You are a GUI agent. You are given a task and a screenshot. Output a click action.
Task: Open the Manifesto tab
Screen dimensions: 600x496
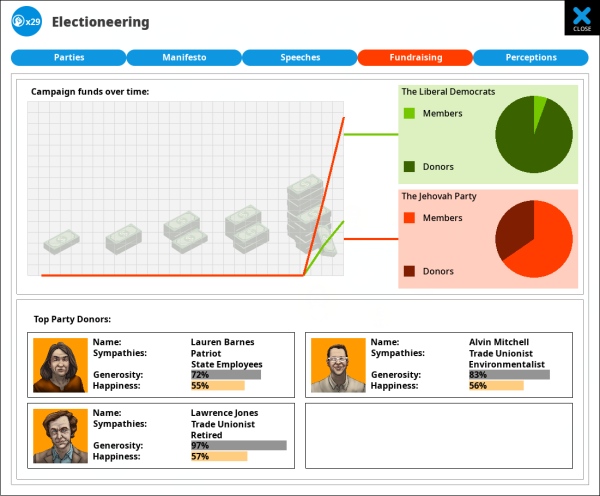click(x=184, y=58)
